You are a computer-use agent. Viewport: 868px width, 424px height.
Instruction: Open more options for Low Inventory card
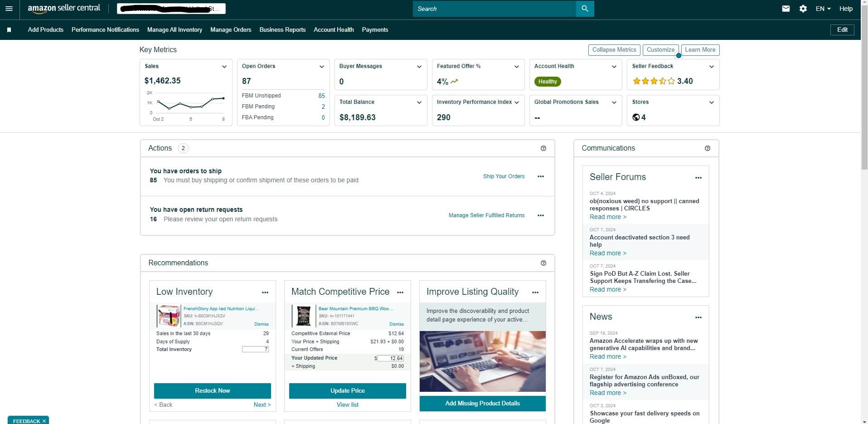265,292
